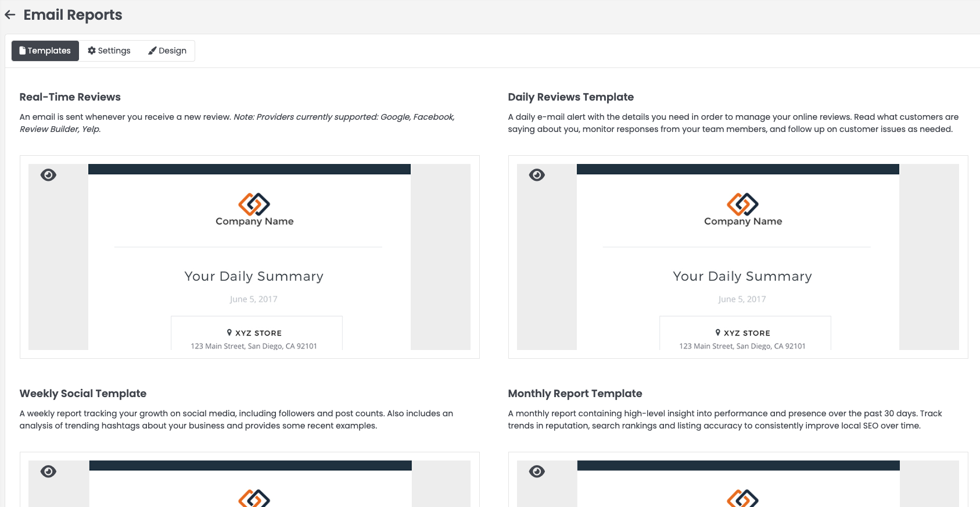Click XYZ Store location pin in Daily Reviews preview
Image resolution: width=980 pixels, height=507 pixels.
click(718, 333)
